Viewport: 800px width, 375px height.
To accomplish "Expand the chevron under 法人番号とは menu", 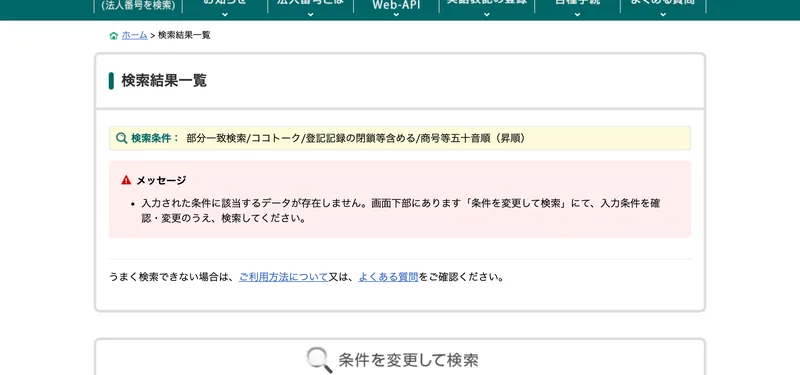I will click(311, 15).
